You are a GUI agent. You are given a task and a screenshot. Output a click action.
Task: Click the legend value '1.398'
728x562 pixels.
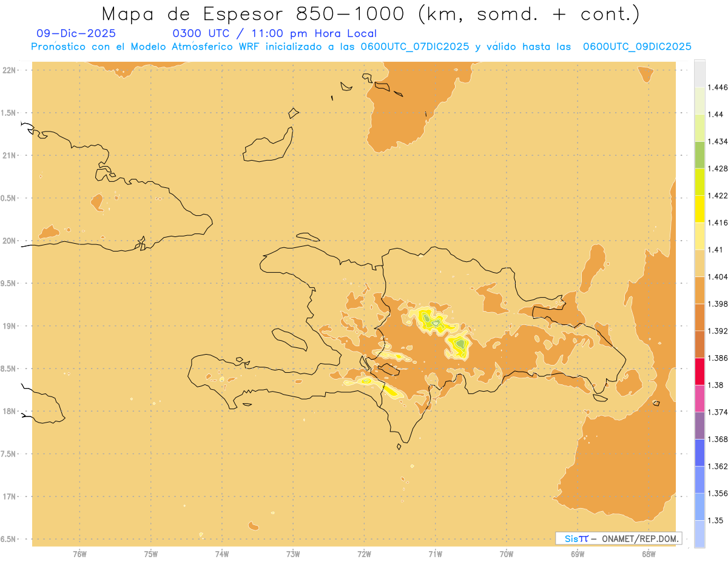tap(717, 304)
